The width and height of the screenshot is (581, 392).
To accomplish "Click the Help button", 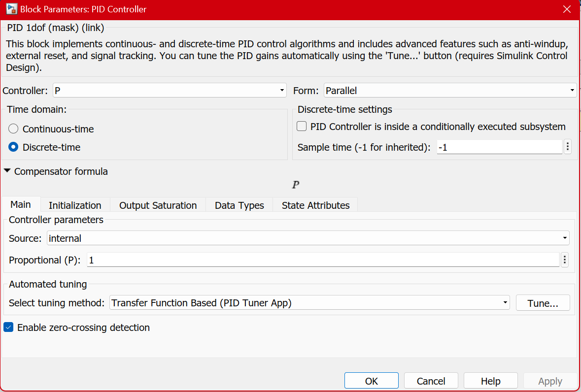I will point(491,381).
